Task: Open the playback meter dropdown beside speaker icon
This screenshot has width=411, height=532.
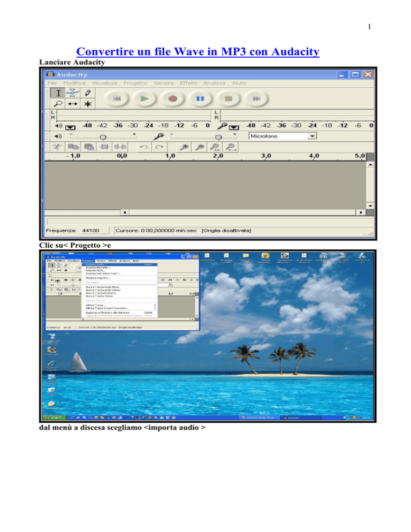Action: 70,127
